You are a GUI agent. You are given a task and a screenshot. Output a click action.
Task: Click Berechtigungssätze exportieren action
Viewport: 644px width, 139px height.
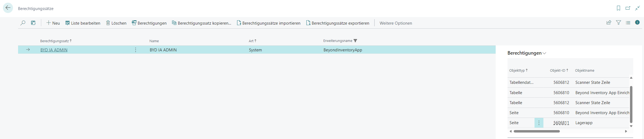(338, 23)
